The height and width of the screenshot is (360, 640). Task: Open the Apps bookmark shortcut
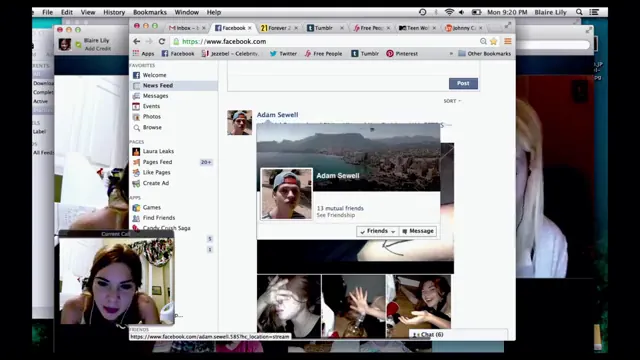pyautogui.click(x=143, y=53)
